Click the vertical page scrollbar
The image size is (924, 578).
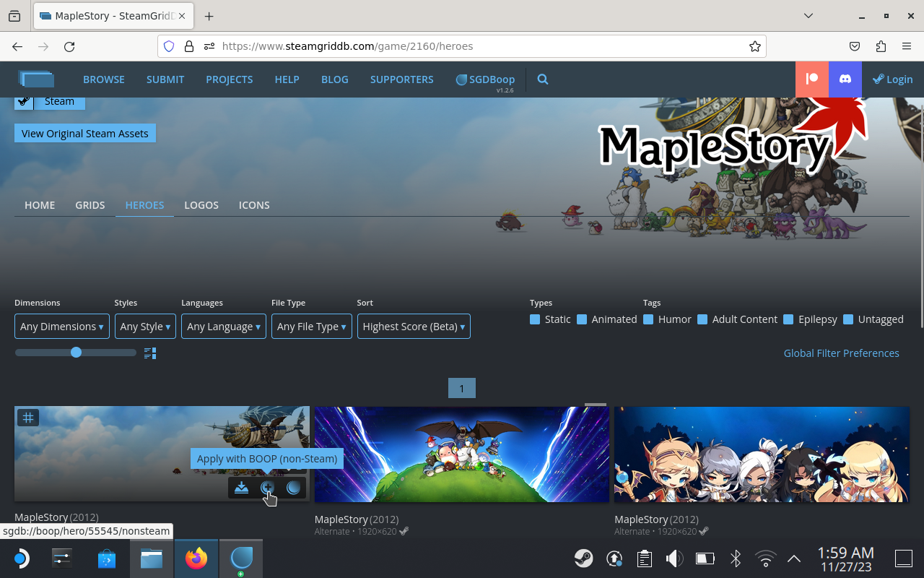coord(921,217)
